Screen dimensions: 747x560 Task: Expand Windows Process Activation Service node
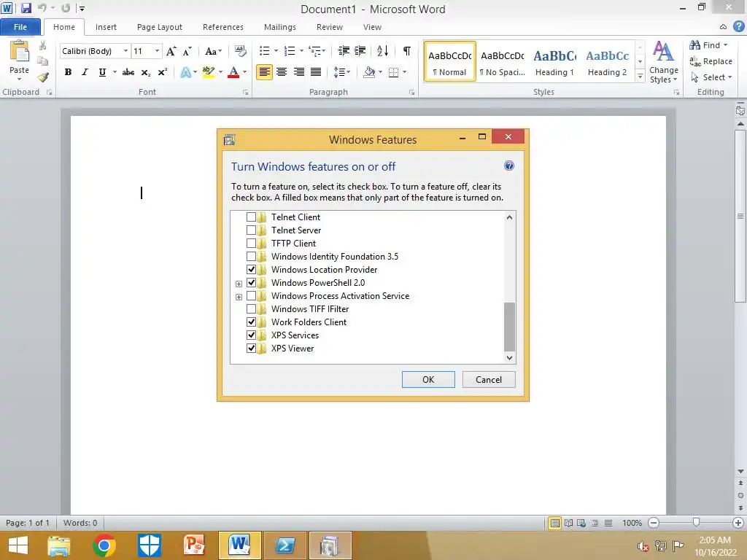pos(239,297)
